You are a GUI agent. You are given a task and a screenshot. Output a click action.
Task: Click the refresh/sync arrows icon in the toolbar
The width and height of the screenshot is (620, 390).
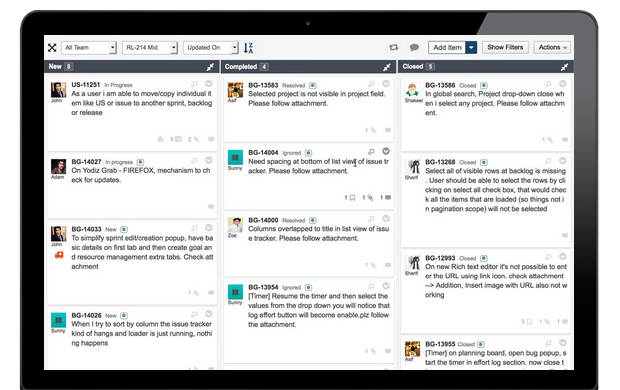[x=393, y=47]
